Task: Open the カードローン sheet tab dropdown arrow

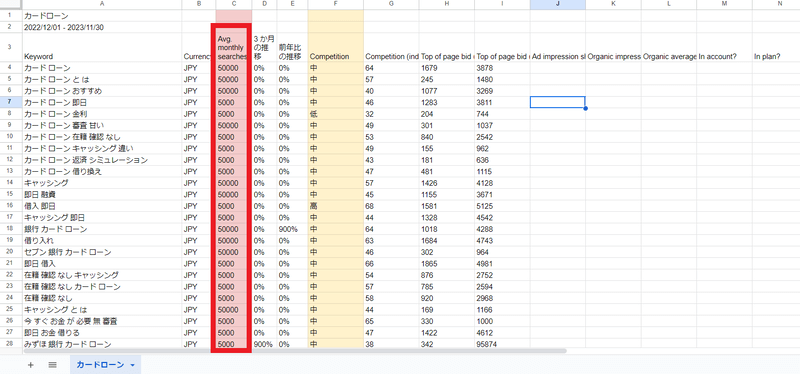Action: [x=133, y=365]
